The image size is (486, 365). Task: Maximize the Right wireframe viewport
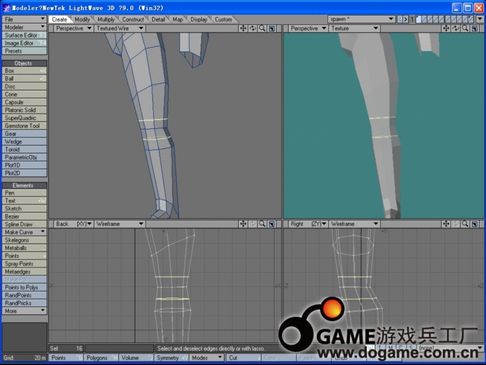475,224
